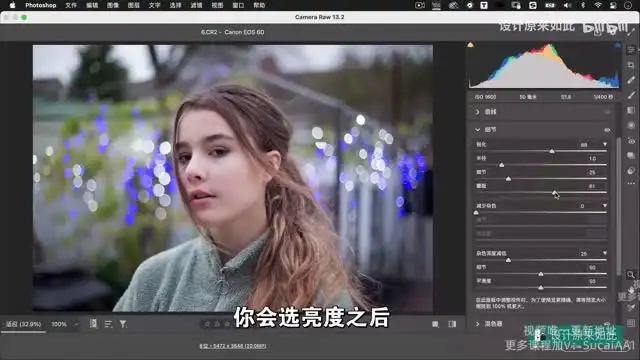Select the Color Sampler tool icon
Image resolution: width=640 pixels, height=360 pixels.
pyautogui.click(x=631, y=307)
